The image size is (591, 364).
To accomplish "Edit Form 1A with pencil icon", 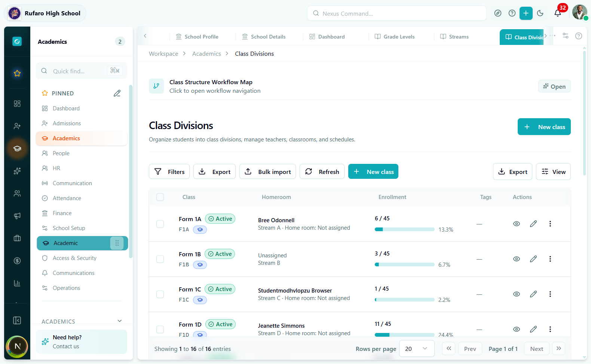I will [x=533, y=224].
